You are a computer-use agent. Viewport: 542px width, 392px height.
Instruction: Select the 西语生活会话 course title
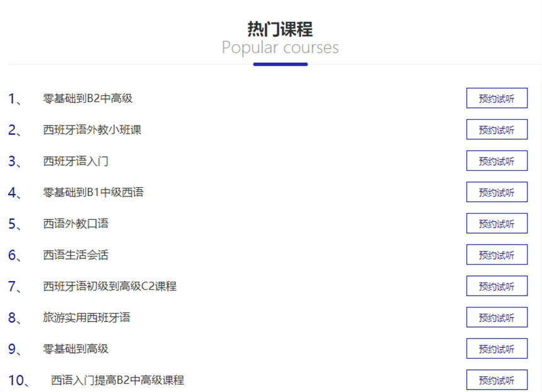[x=76, y=255]
